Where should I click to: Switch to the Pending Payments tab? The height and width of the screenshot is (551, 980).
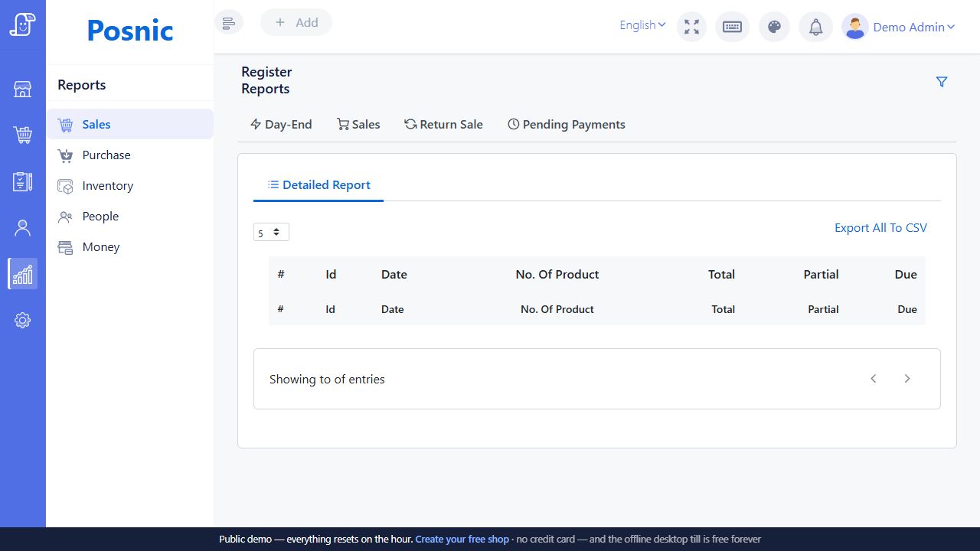point(567,124)
